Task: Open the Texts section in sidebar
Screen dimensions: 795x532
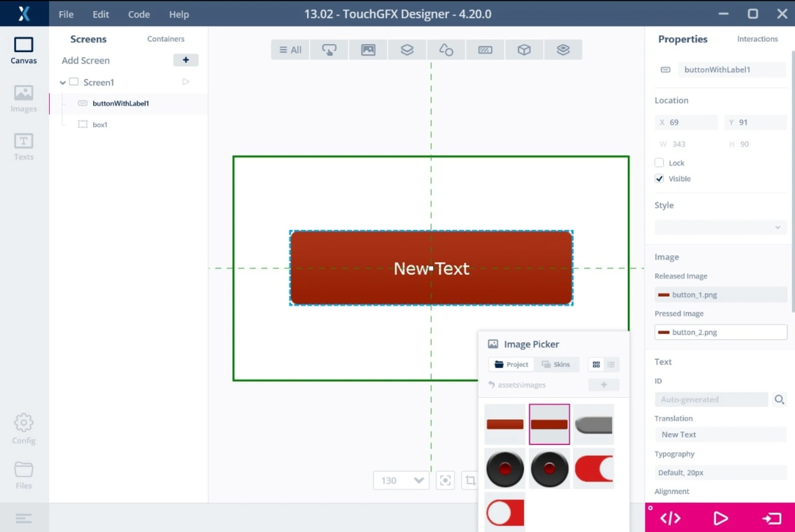Action: pos(24,147)
